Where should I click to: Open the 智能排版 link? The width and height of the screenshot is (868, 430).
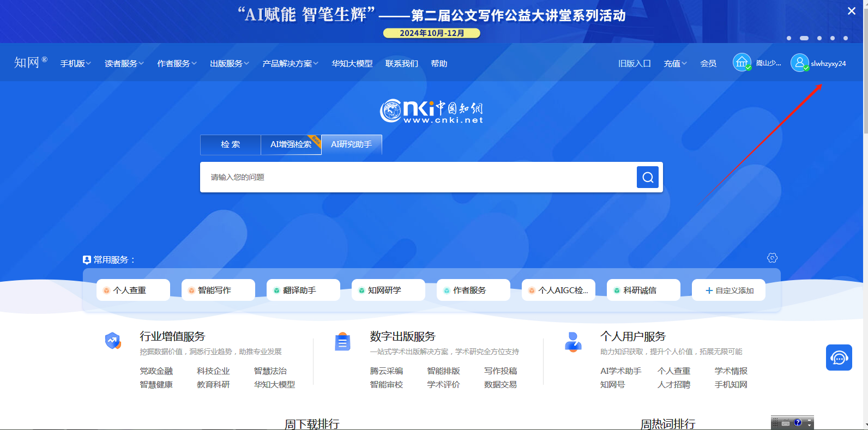[x=444, y=371]
